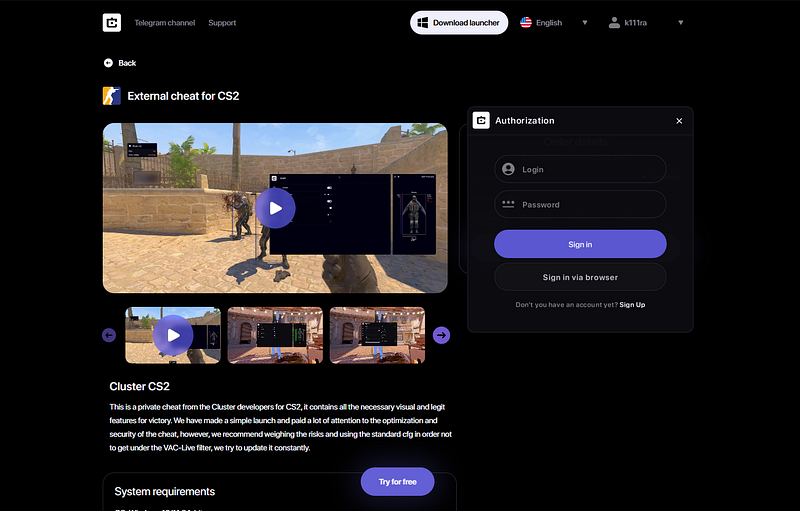This screenshot has height=511, width=800.
Task: Click into the Password input field
Action: pos(580,205)
